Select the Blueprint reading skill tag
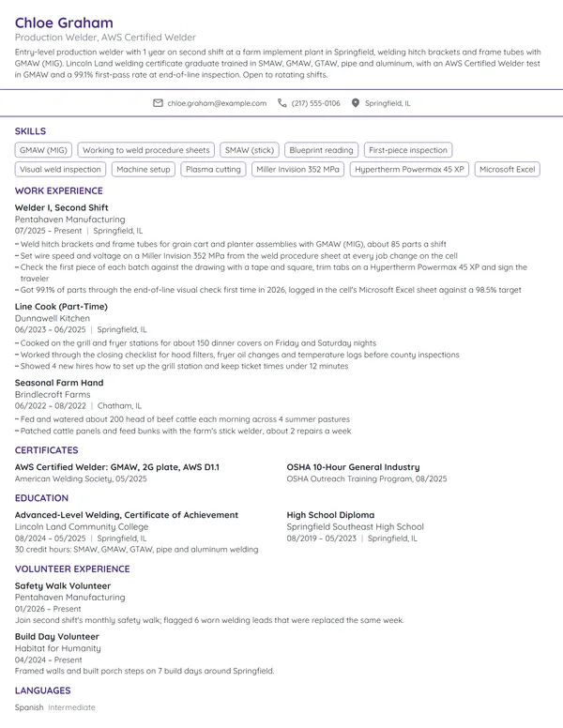 click(322, 150)
